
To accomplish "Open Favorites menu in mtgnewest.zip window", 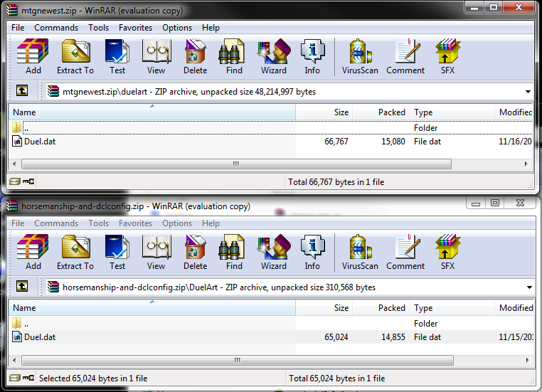I will 135,28.
